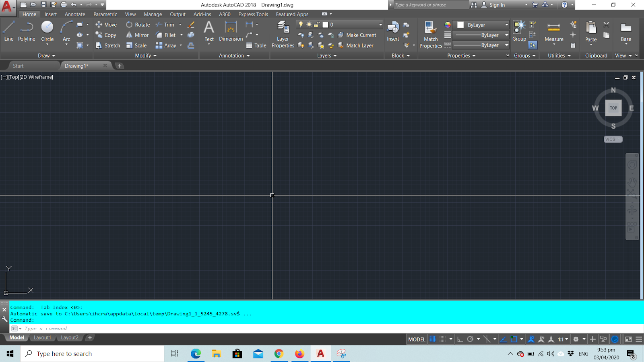Go to the Parametric ribbon tab
The image size is (644, 362).
[x=105, y=14]
